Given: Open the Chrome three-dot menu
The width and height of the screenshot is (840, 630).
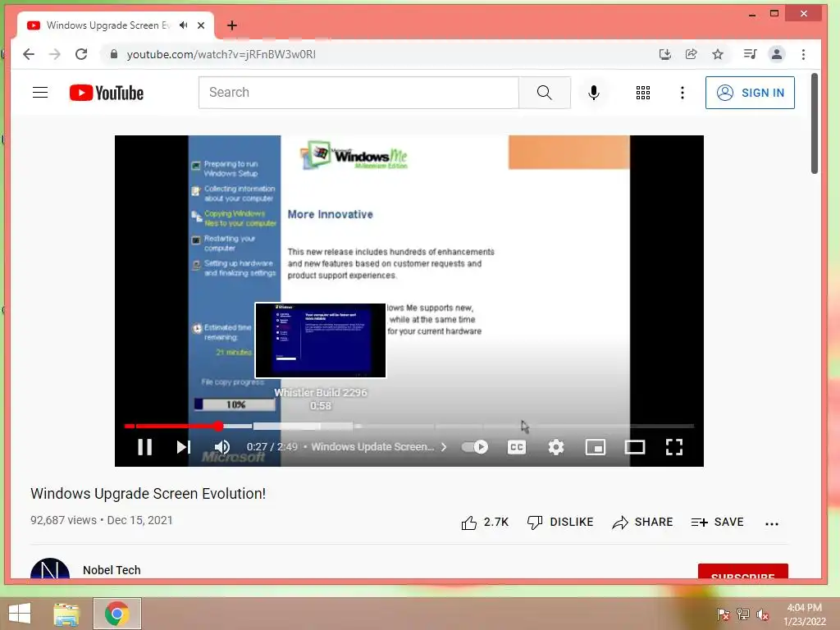Looking at the screenshot, I should [803, 54].
